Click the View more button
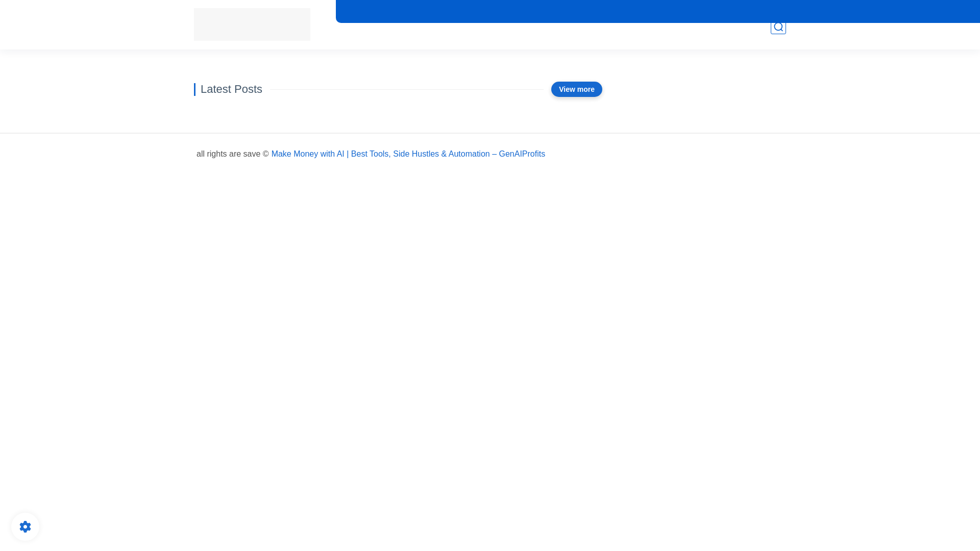 coord(576,89)
